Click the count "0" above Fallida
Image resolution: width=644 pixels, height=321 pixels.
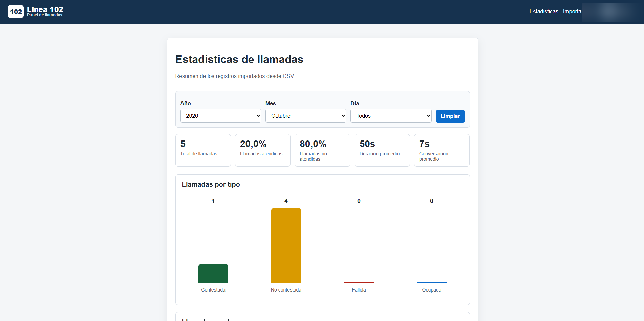click(359, 201)
